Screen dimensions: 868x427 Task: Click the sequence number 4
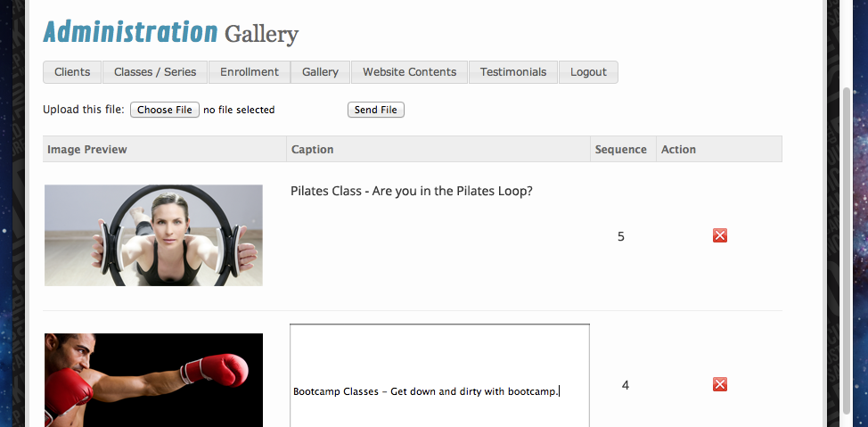tap(626, 385)
